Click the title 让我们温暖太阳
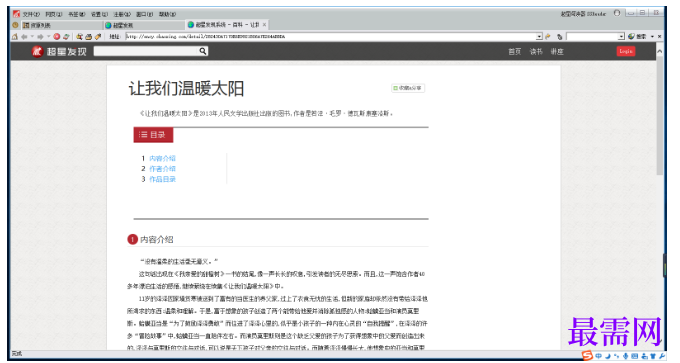Image resolution: width=680 pixels, height=363 pixels. click(186, 89)
